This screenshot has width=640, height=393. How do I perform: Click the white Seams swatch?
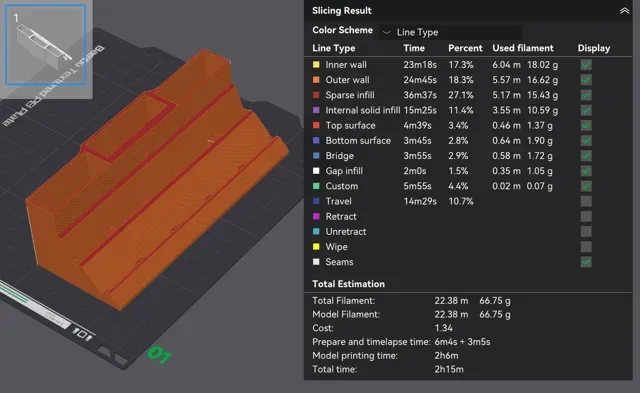coord(316,262)
